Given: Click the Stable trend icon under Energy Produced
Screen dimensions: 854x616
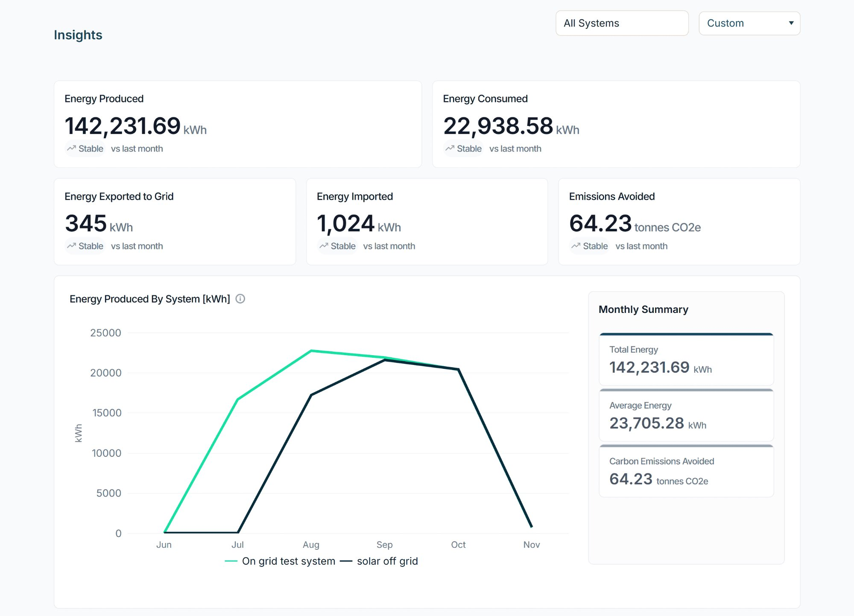Looking at the screenshot, I should 72,148.
